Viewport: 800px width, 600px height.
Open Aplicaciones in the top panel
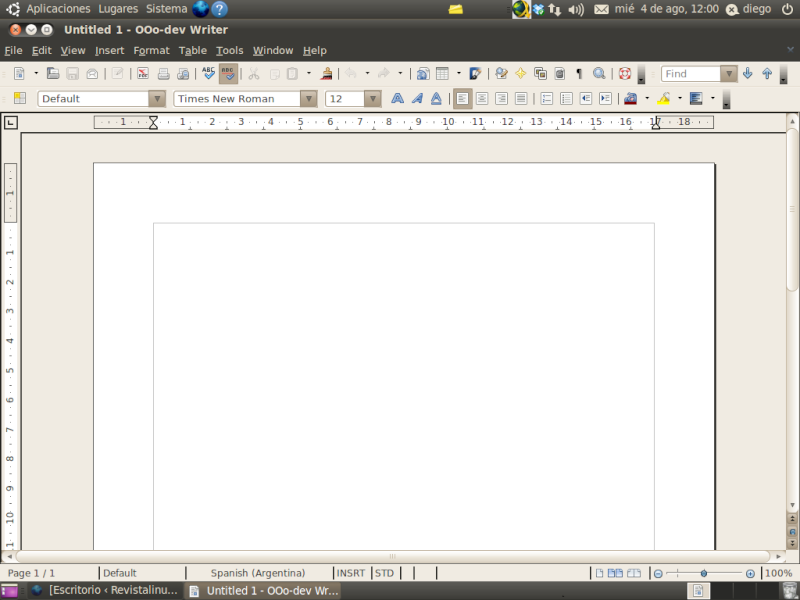[x=58, y=8]
